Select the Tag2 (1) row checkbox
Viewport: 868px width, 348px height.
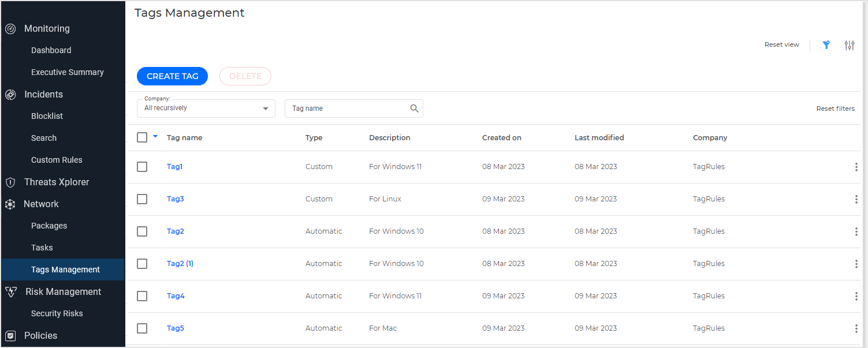(x=142, y=264)
